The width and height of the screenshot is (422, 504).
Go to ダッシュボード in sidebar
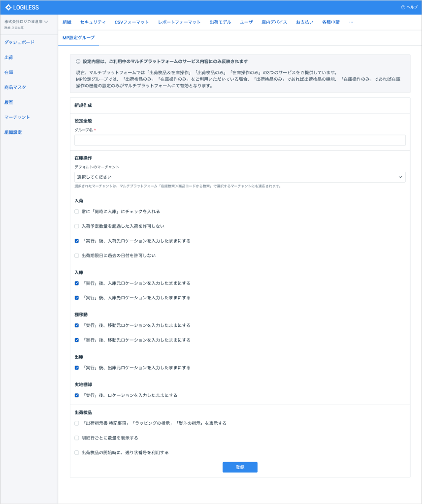[x=19, y=42]
